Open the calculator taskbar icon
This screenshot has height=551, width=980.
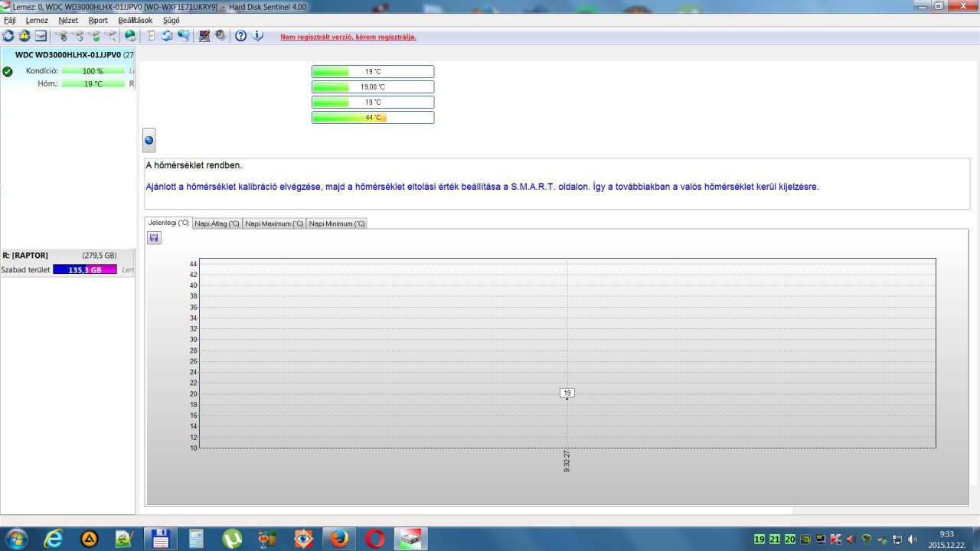(x=197, y=539)
